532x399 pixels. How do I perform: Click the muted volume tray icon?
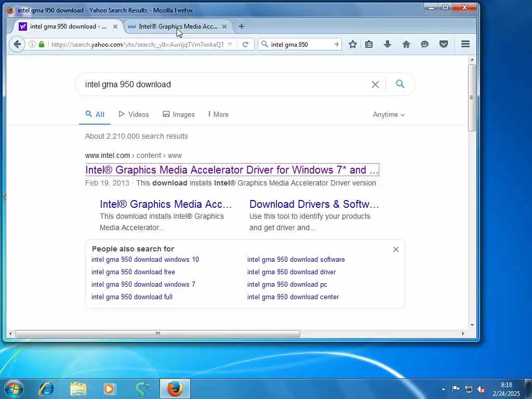(x=481, y=390)
